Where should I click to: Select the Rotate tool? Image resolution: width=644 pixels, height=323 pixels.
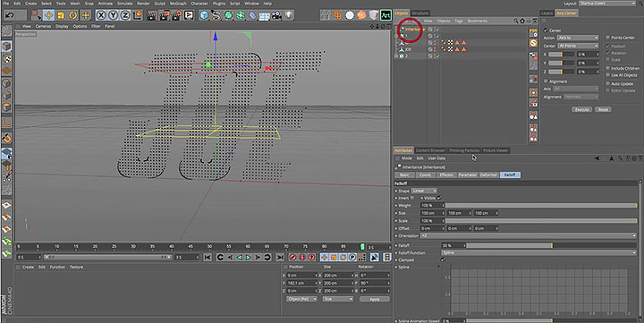(73, 15)
